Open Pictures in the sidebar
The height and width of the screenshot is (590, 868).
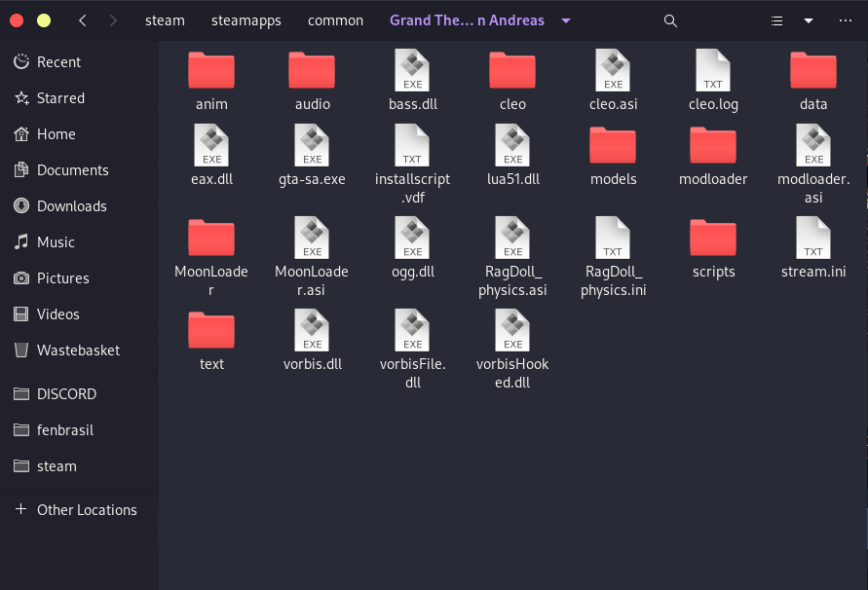pos(80,277)
